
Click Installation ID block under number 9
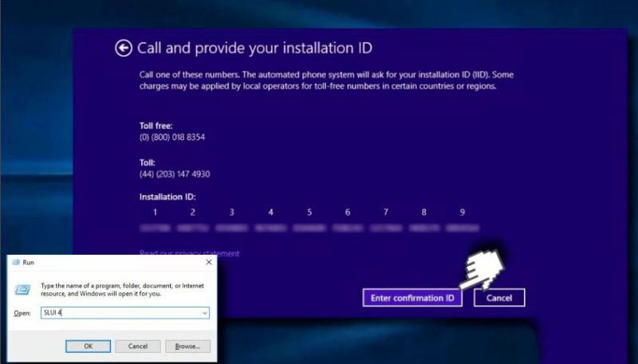463,228
